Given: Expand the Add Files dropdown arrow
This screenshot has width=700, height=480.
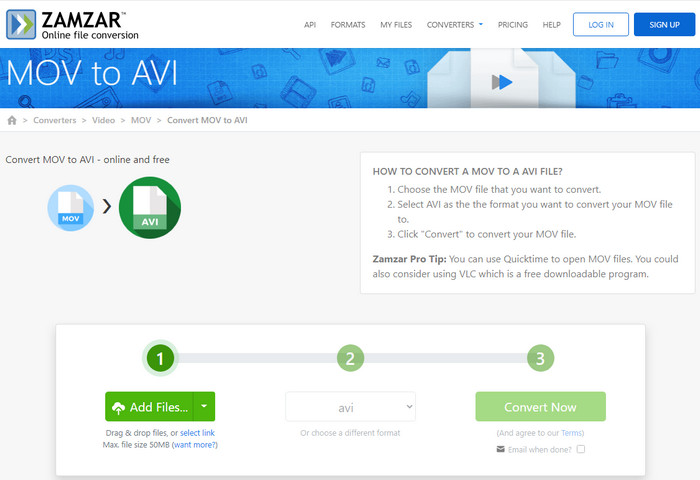Looking at the screenshot, I should coord(204,406).
